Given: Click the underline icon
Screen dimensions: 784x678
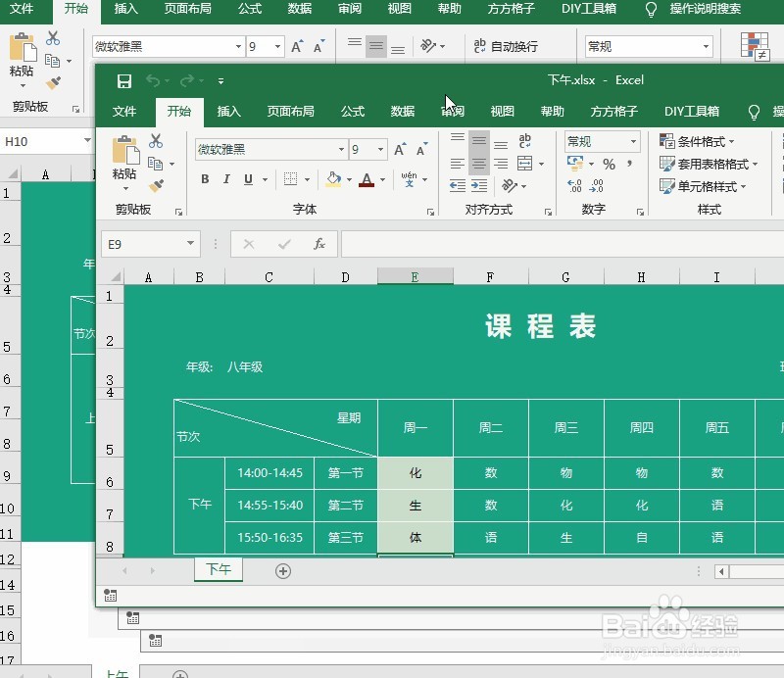Looking at the screenshot, I should [x=247, y=178].
